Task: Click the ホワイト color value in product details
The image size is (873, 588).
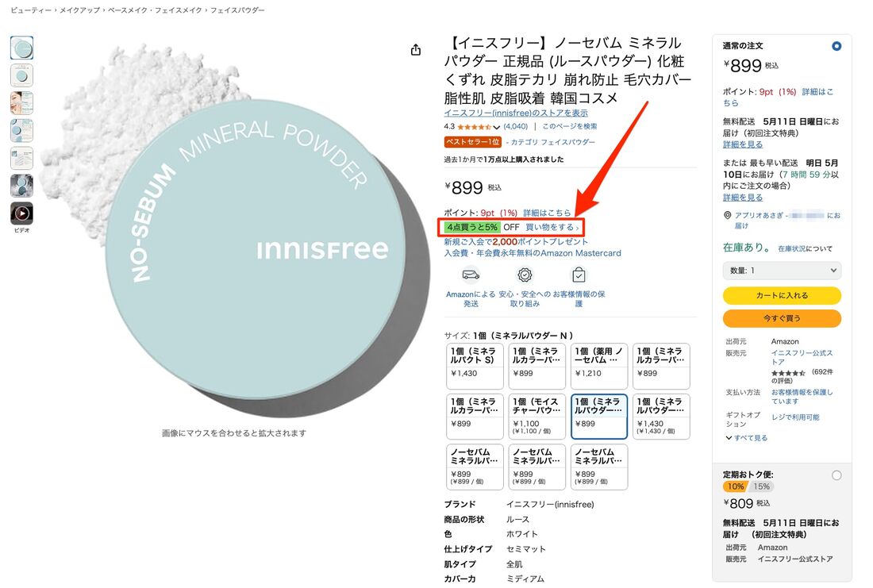Action: click(x=521, y=534)
